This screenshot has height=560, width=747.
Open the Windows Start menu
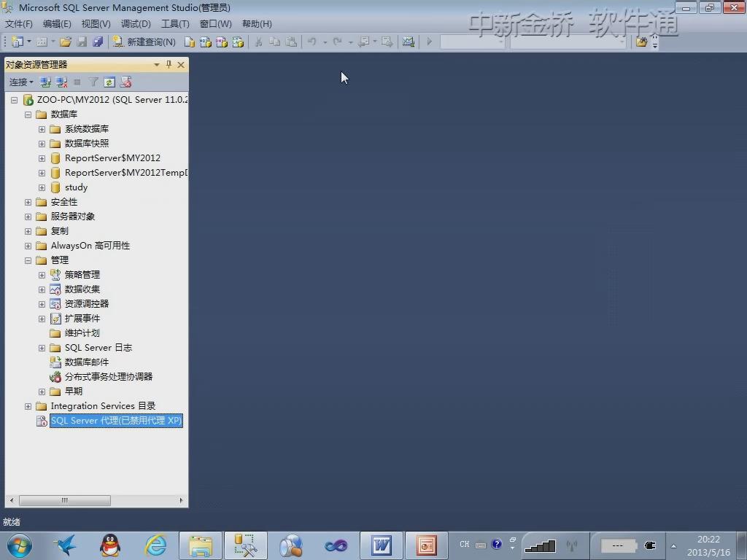19,545
